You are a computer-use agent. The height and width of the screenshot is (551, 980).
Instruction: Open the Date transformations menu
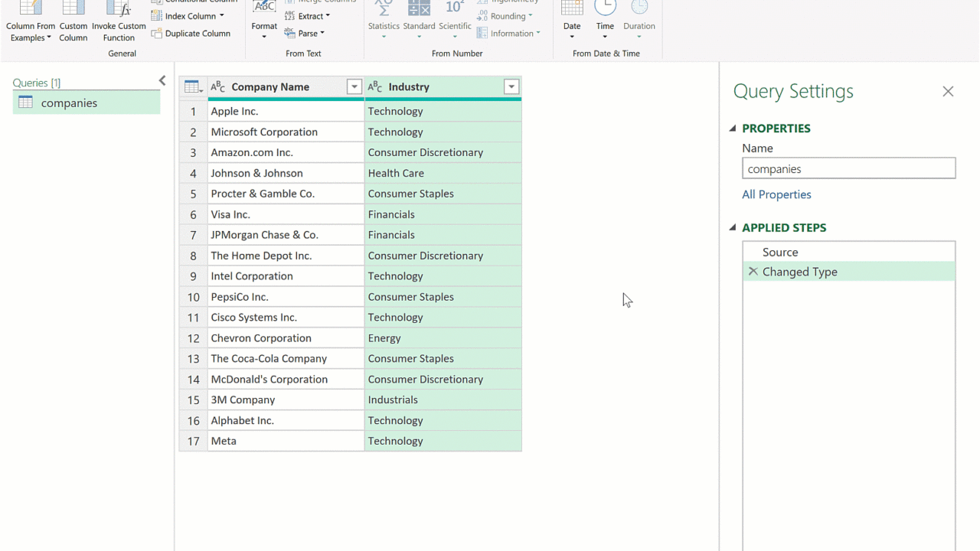[x=572, y=27]
